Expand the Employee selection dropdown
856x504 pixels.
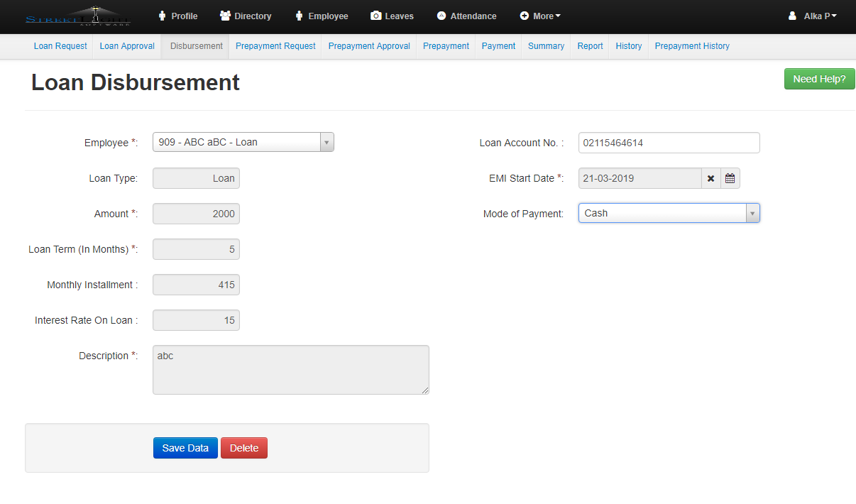(243, 142)
